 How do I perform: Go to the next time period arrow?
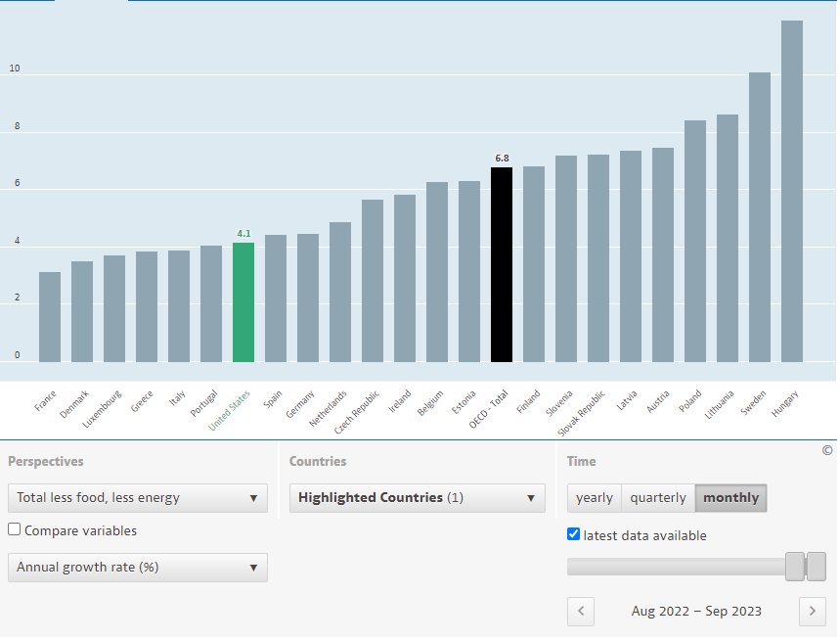(x=814, y=613)
